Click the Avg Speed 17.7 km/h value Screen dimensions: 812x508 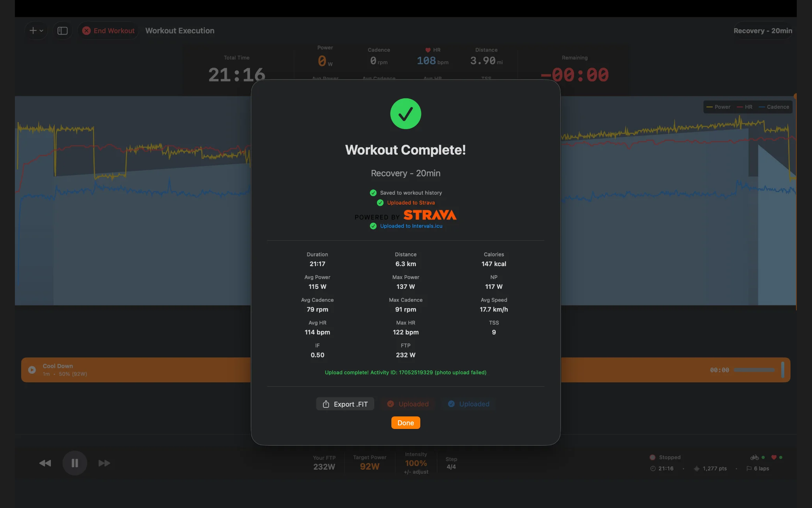(494, 310)
